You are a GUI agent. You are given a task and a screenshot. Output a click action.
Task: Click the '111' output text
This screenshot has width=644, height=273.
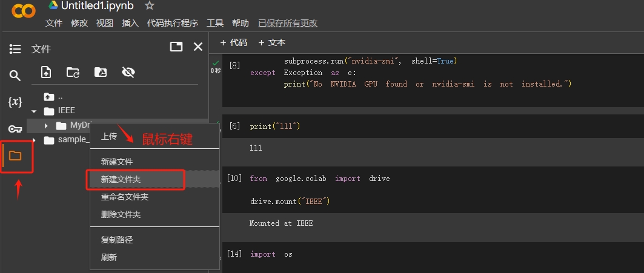click(256, 148)
